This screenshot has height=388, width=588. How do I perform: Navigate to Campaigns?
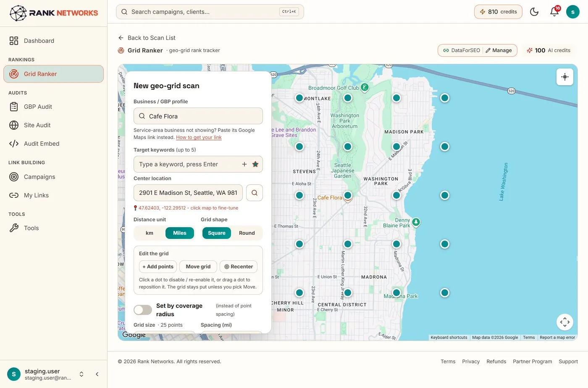(x=54, y=177)
